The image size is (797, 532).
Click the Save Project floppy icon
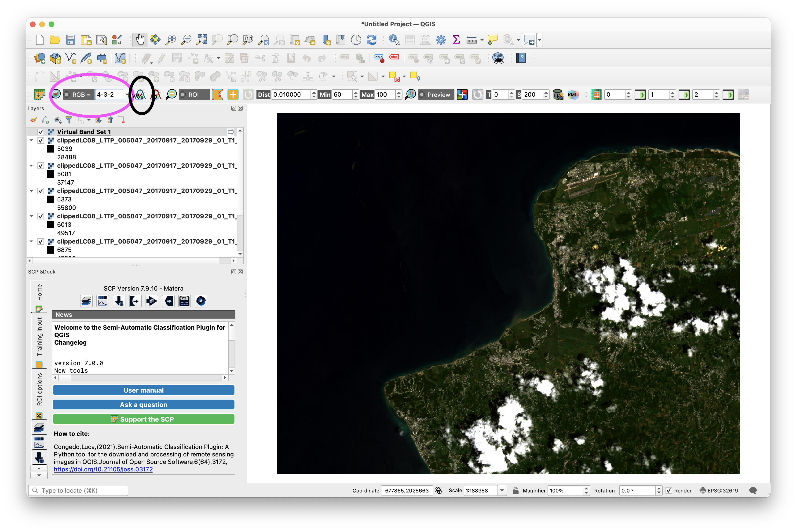pyautogui.click(x=71, y=40)
